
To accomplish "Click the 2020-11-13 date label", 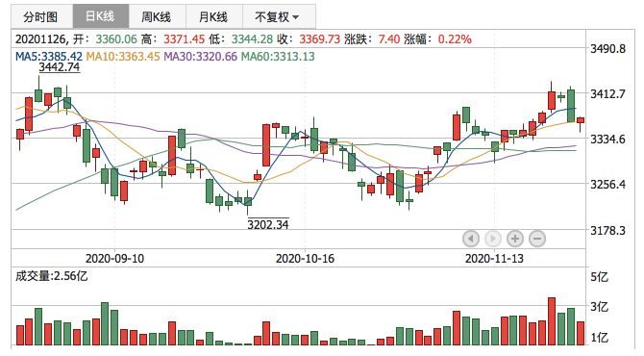I will point(494,259).
